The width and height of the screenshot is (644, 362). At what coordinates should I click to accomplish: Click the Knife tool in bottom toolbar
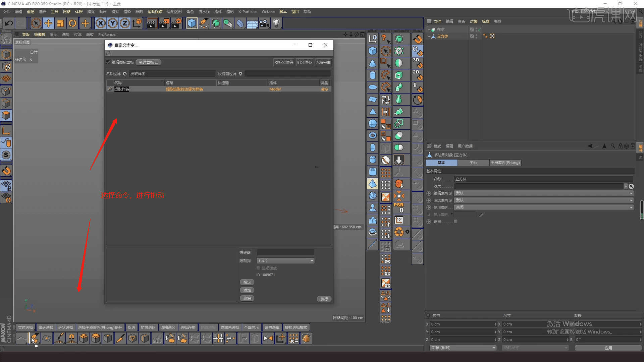tap(120, 338)
